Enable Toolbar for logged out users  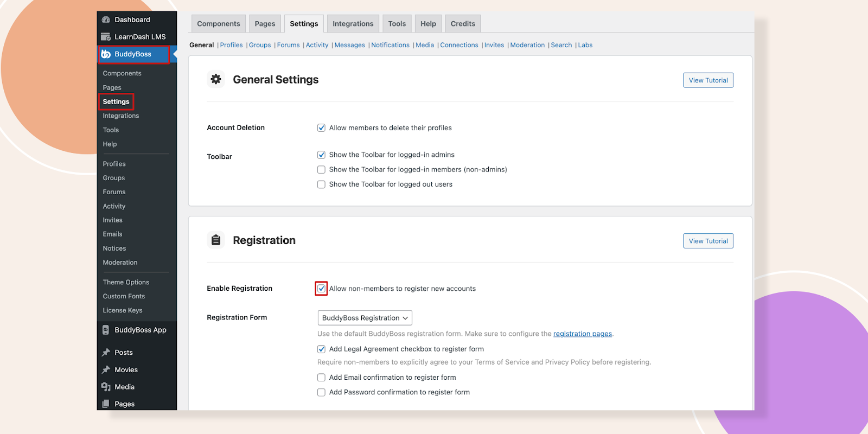pos(321,184)
